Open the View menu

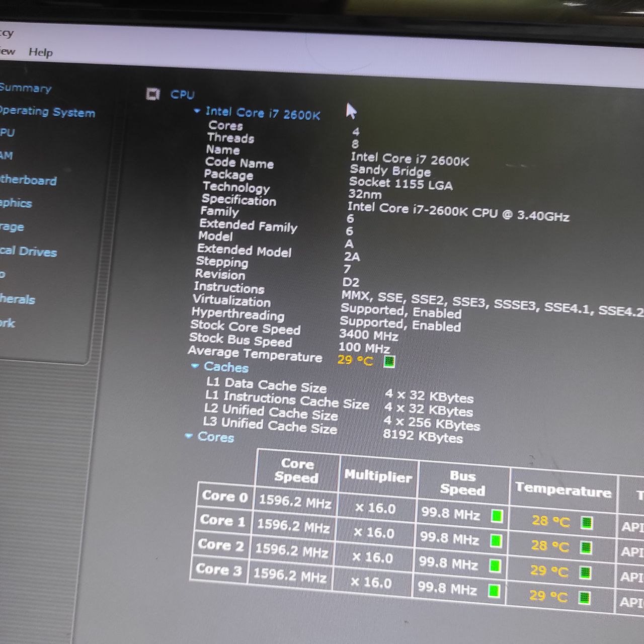coord(7,51)
